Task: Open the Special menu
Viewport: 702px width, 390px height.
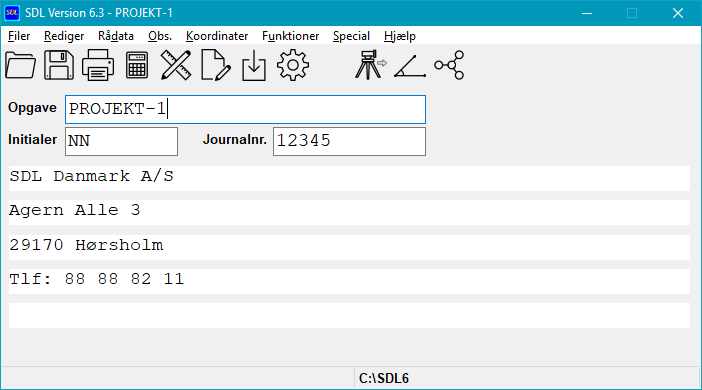Action: (x=351, y=36)
